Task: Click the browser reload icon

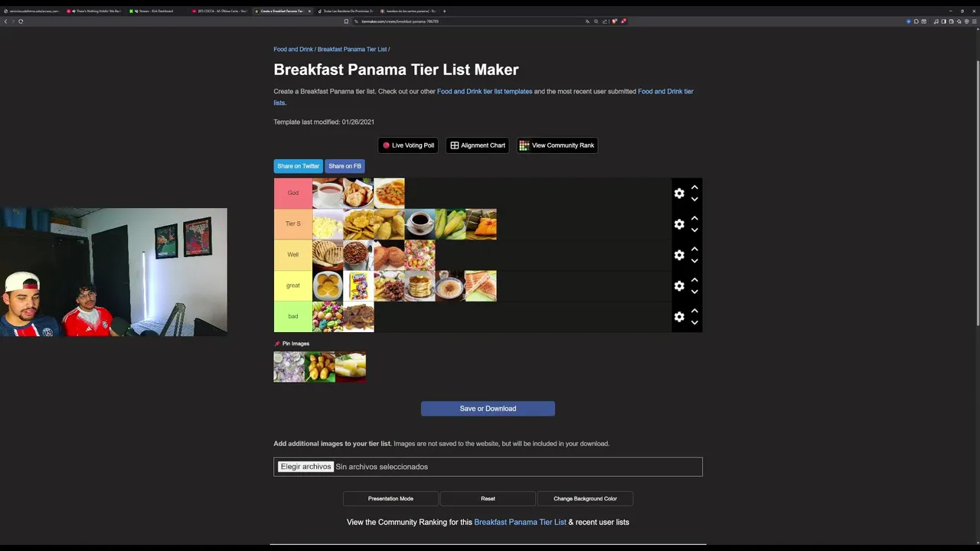Action: pos(21,21)
